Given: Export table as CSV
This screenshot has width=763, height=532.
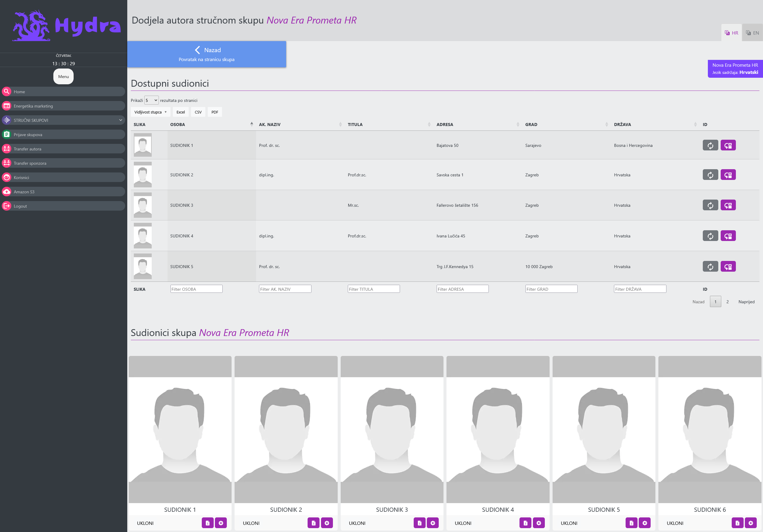Looking at the screenshot, I should click(198, 112).
